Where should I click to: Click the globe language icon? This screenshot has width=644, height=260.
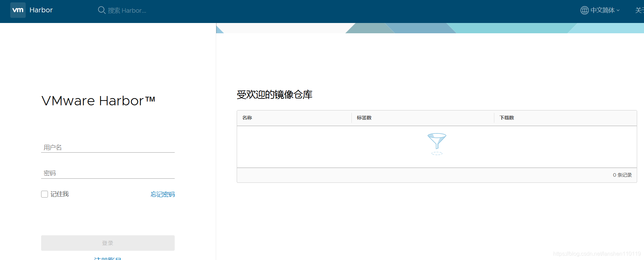584,10
